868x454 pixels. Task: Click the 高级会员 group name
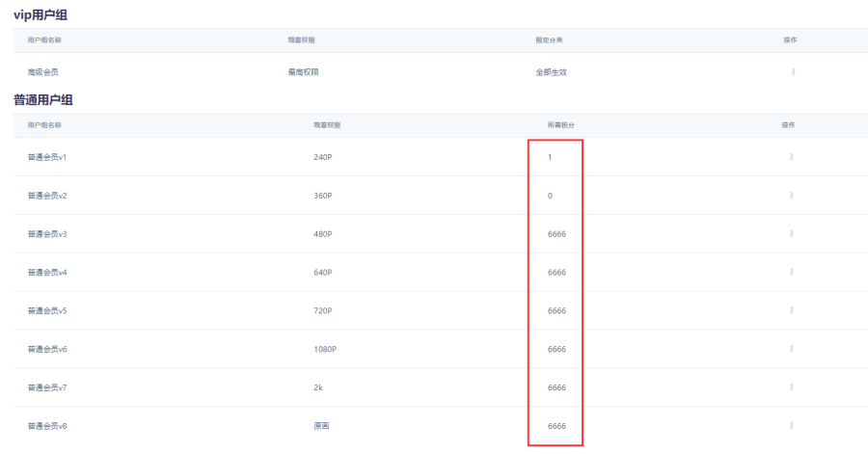(x=44, y=72)
